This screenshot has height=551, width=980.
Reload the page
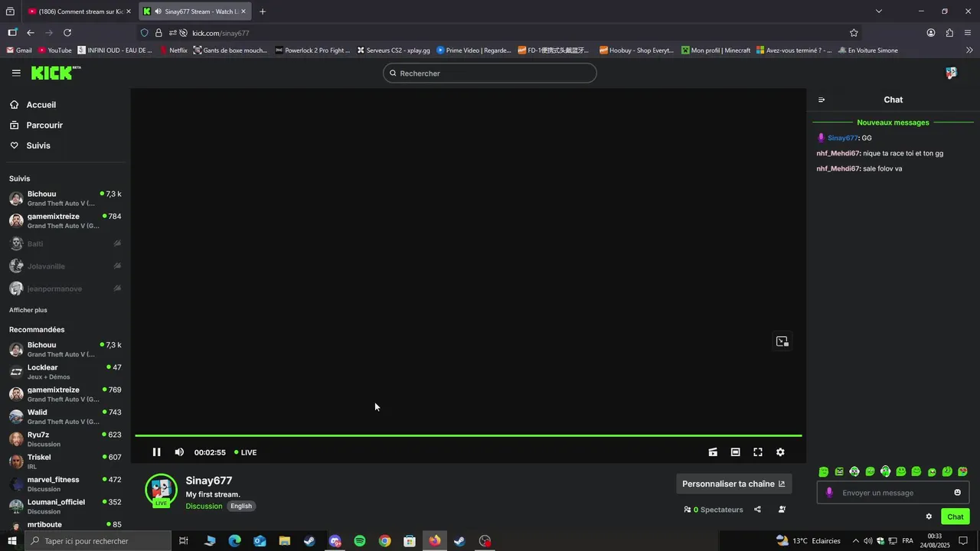pos(67,33)
